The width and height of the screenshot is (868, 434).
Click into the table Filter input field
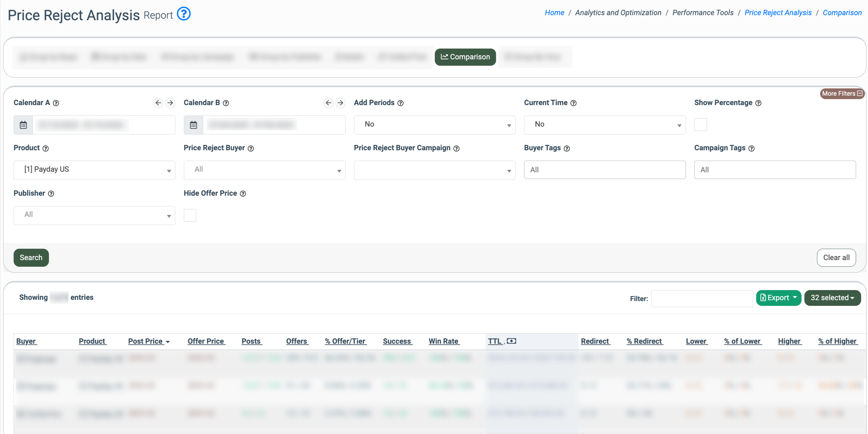point(702,299)
